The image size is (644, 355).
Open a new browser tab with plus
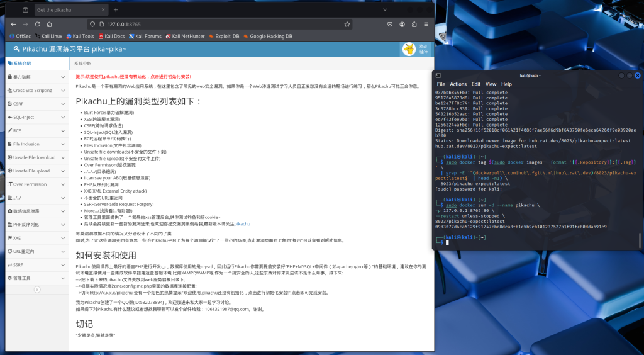tap(116, 10)
